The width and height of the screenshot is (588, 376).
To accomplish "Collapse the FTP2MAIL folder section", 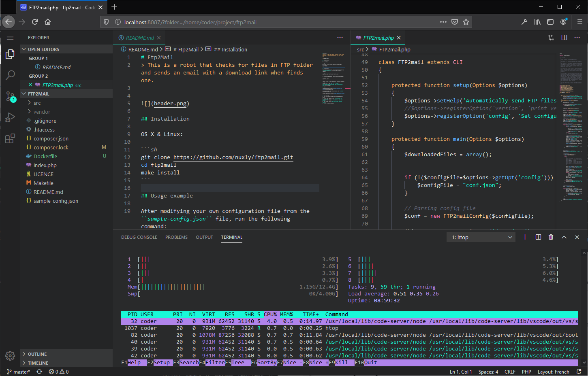I will tap(66, 94).
